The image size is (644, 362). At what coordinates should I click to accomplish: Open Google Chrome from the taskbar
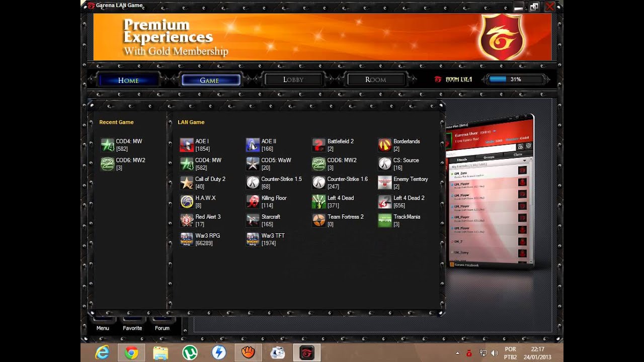point(131,353)
